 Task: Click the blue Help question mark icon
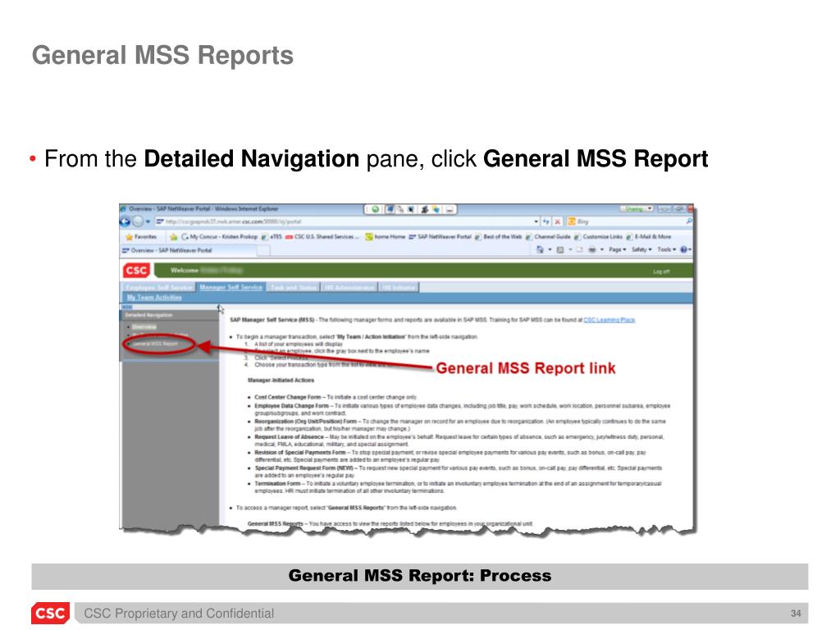click(x=684, y=249)
